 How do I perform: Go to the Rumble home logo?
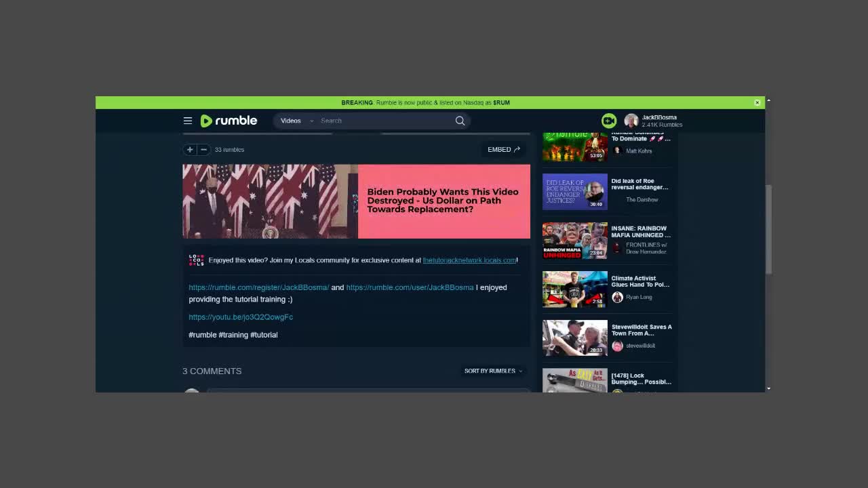click(229, 121)
